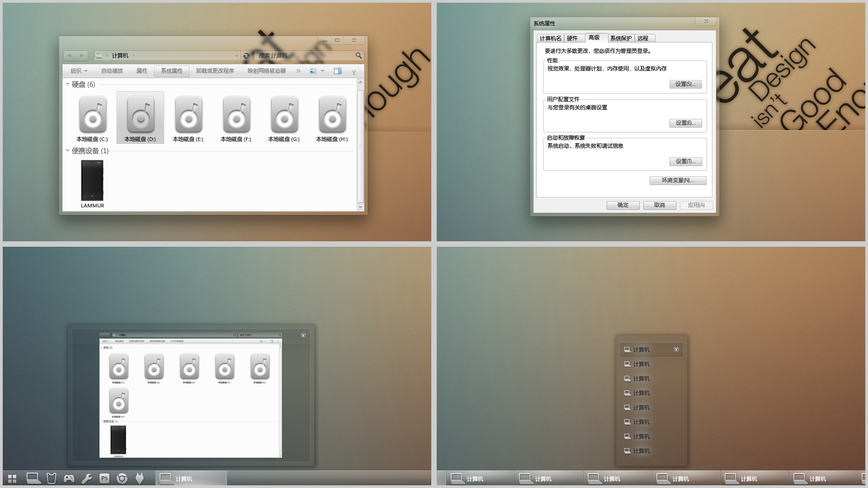Select the 高级 tab in 系统属性
Screen dimensions: 868x488
(x=594, y=38)
